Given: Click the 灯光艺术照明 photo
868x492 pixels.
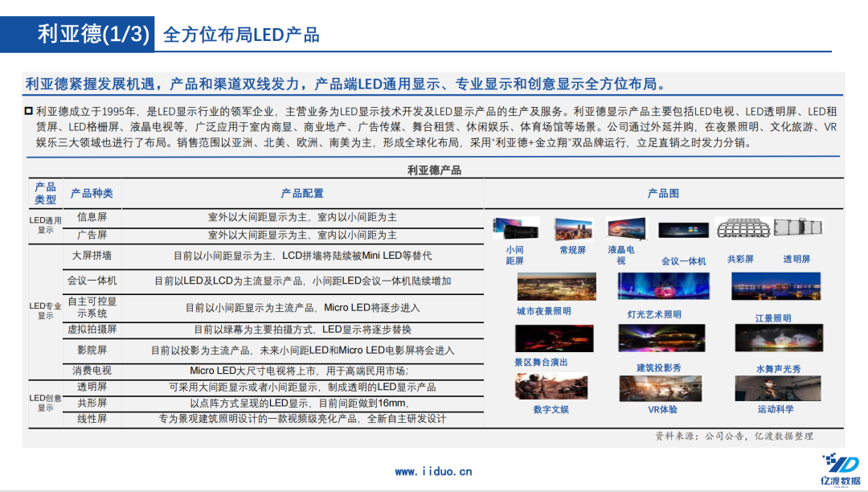Looking at the screenshot, I should click(x=663, y=286).
